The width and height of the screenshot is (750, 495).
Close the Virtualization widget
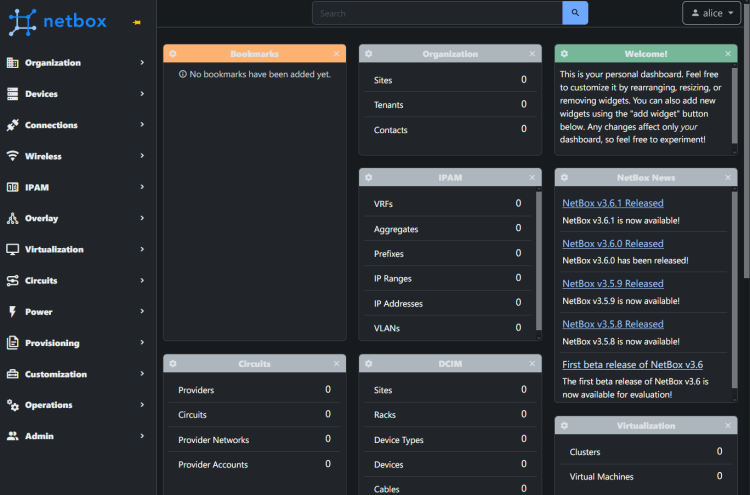(x=728, y=425)
